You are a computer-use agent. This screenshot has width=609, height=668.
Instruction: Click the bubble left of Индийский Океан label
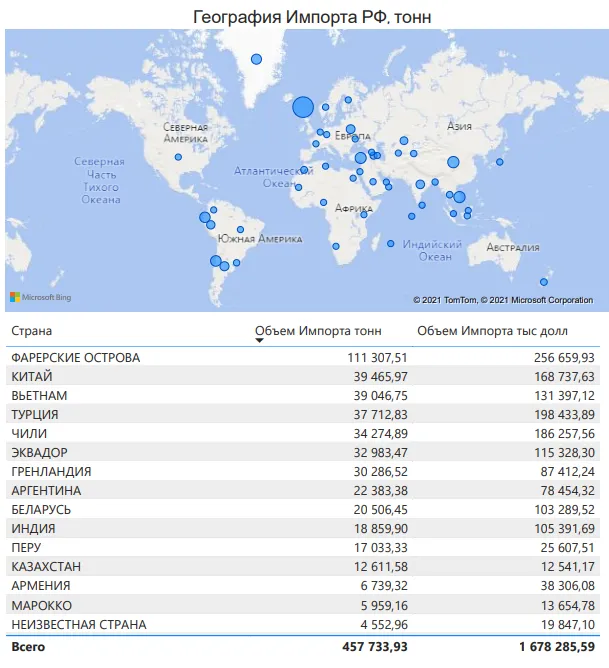[x=391, y=244]
